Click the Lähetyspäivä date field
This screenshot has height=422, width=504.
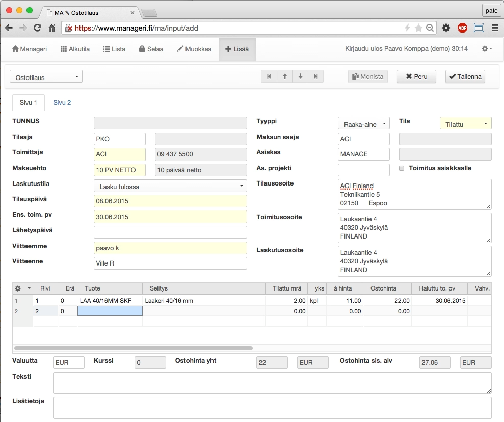coord(170,232)
